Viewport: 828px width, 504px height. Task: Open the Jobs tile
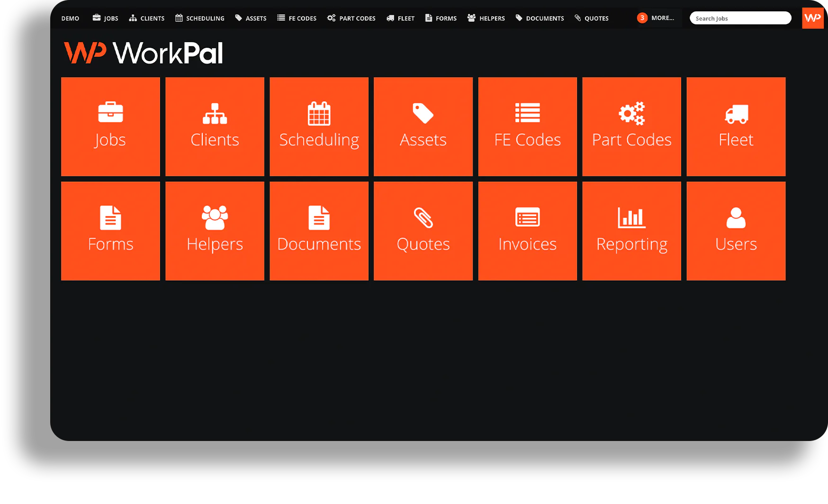coord(110,126)
